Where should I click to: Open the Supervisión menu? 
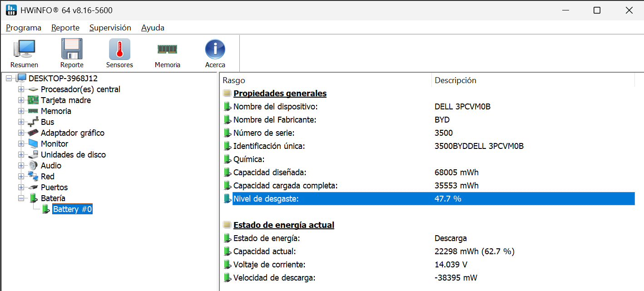(110, 28)
